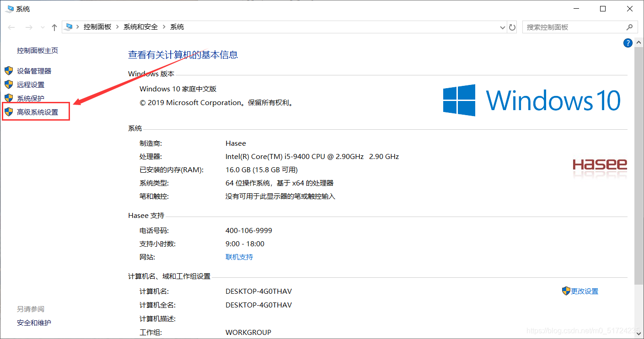Open 设备管理器 link
This screenshot has width=644, height=339.
(x=34, y=71)
